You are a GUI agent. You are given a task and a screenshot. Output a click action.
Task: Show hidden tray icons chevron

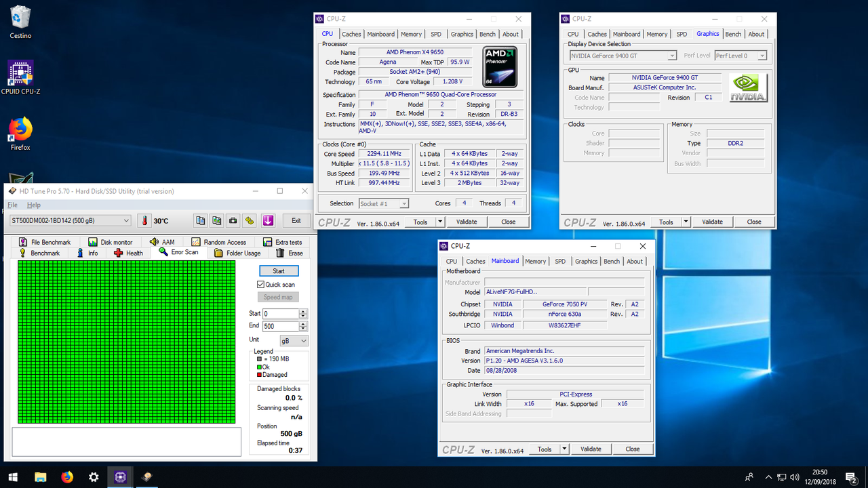[768, 477]
